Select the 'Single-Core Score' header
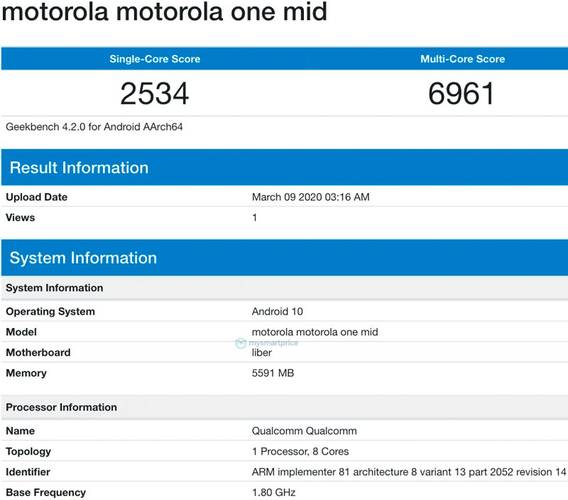 pos(155,59)
